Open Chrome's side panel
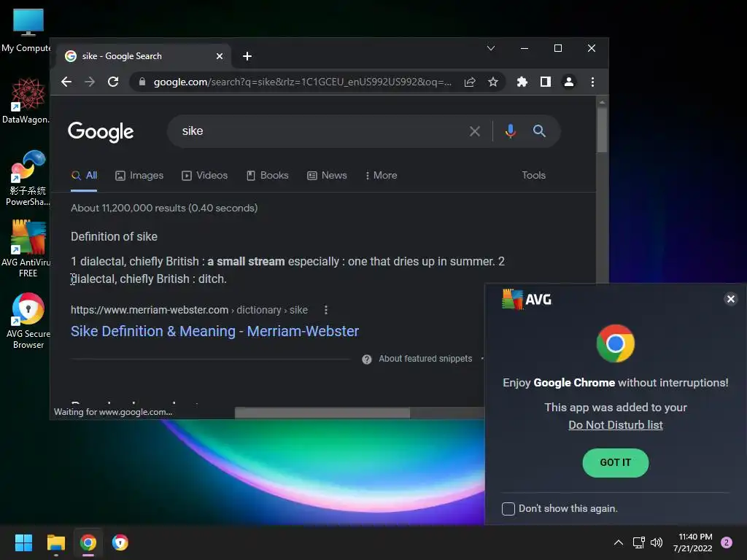The height and width of the screenshot is (560, 747). click(546, 82)
